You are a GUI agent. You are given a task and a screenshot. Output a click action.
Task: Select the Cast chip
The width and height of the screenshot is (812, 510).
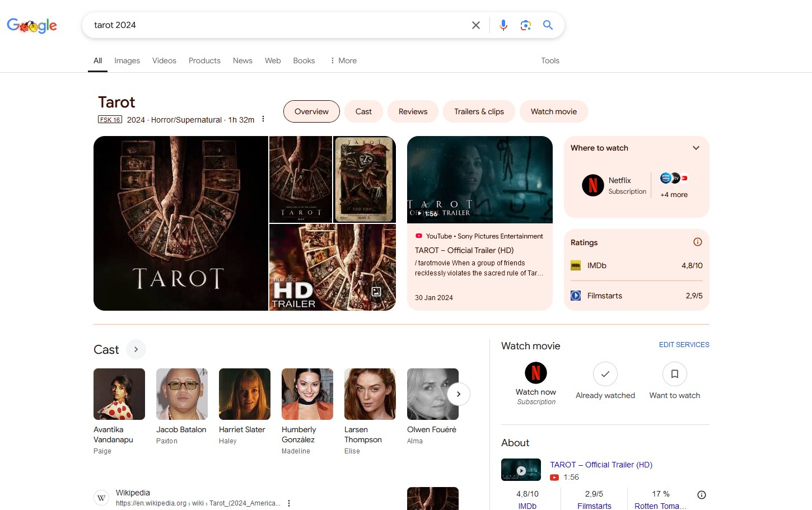363,111
